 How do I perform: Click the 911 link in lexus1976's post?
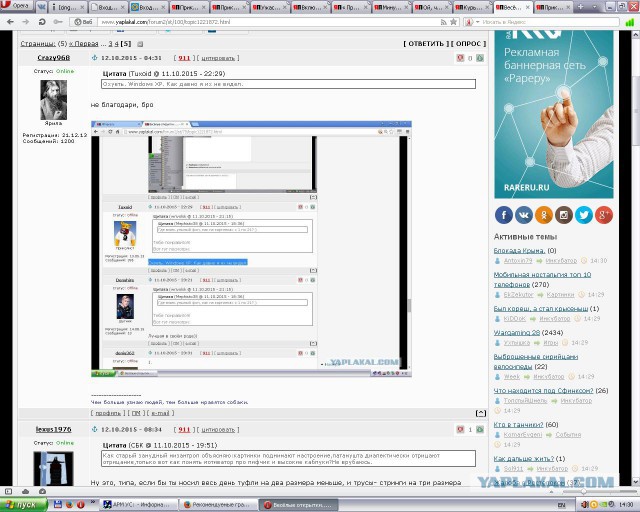click(x=184, y=430)
